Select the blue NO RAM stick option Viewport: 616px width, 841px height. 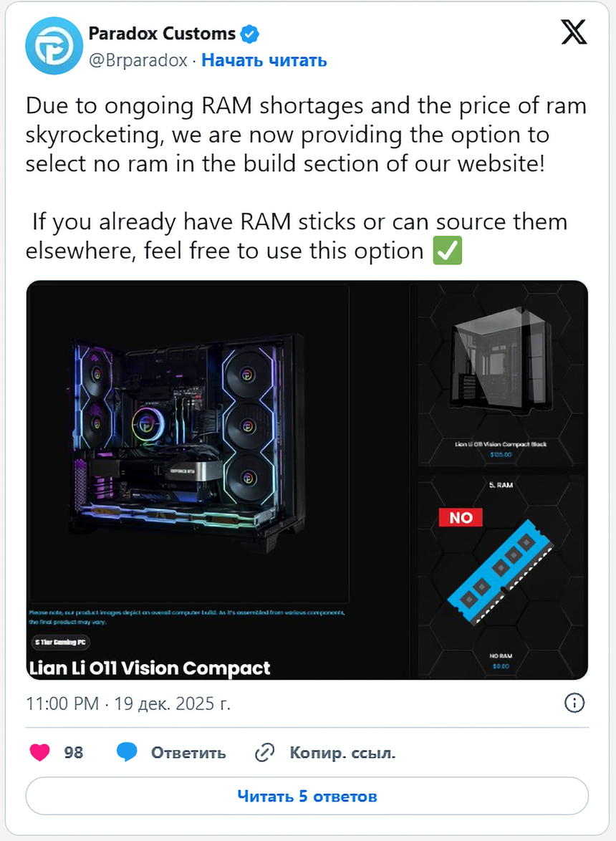(x=501, y=575)
